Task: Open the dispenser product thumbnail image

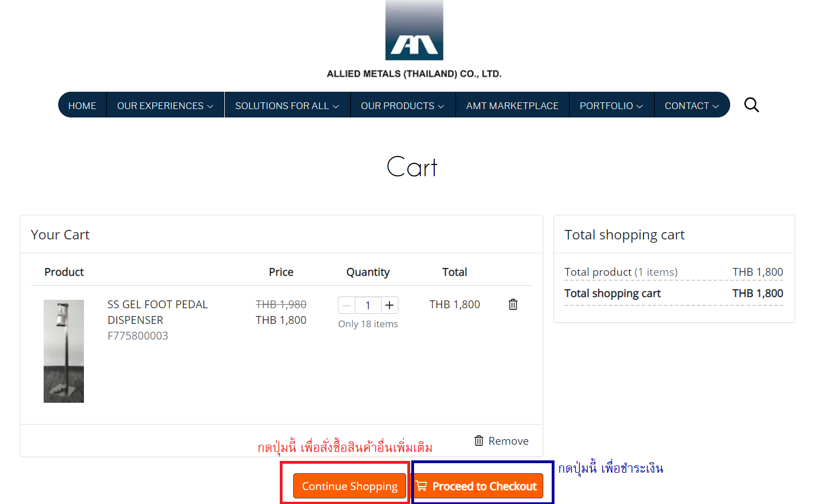Action: 64,351
